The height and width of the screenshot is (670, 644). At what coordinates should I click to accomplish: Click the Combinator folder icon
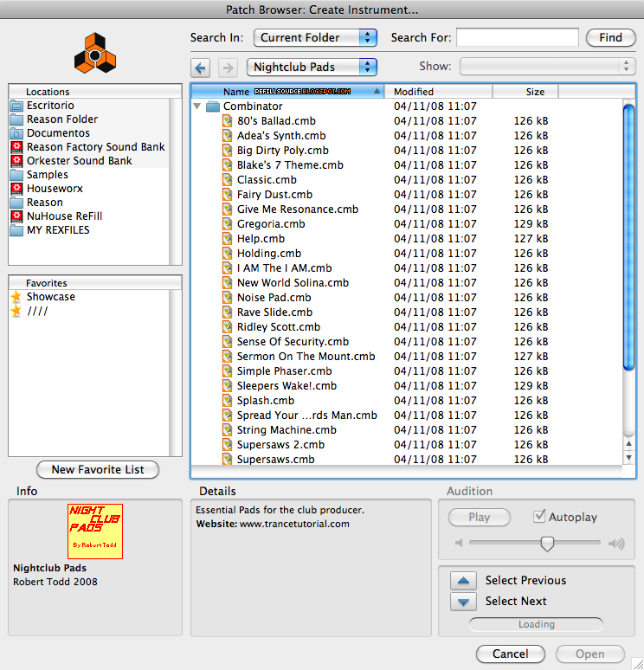[213, 106]
